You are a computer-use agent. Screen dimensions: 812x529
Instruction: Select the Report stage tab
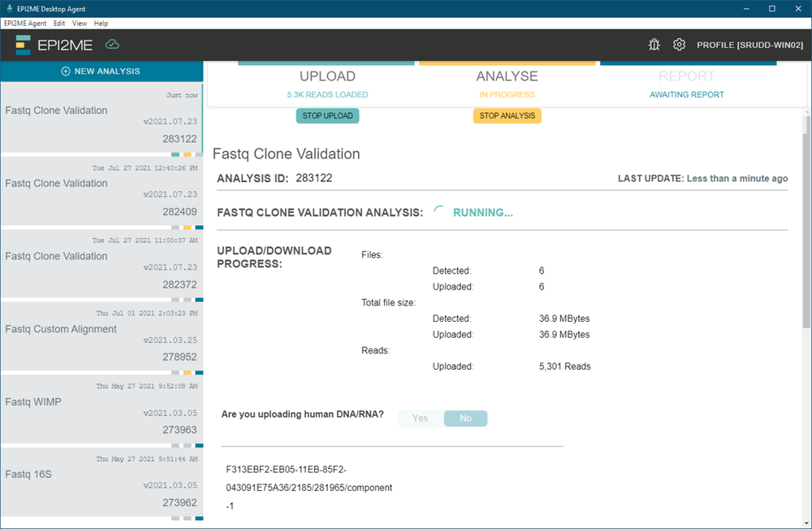(687, 85)
